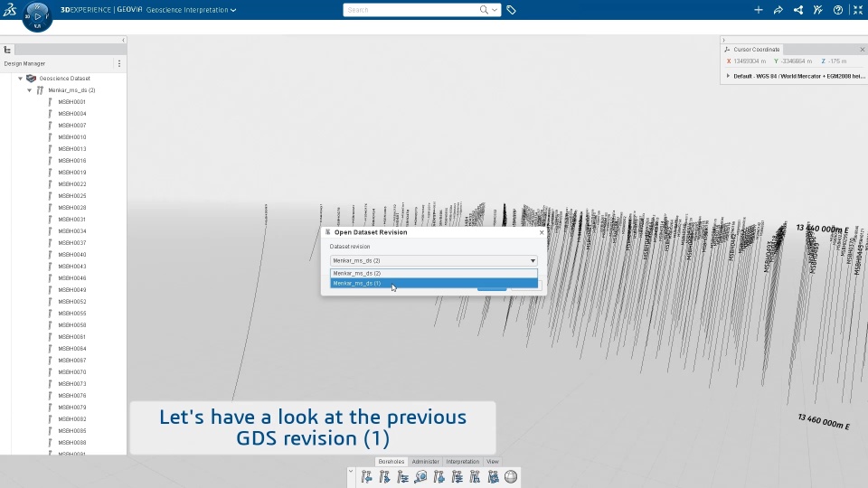Expand the Default WGS 84 coordinate system row
The width and height of the screenshot is (868, 488).
tap(728, 76)
